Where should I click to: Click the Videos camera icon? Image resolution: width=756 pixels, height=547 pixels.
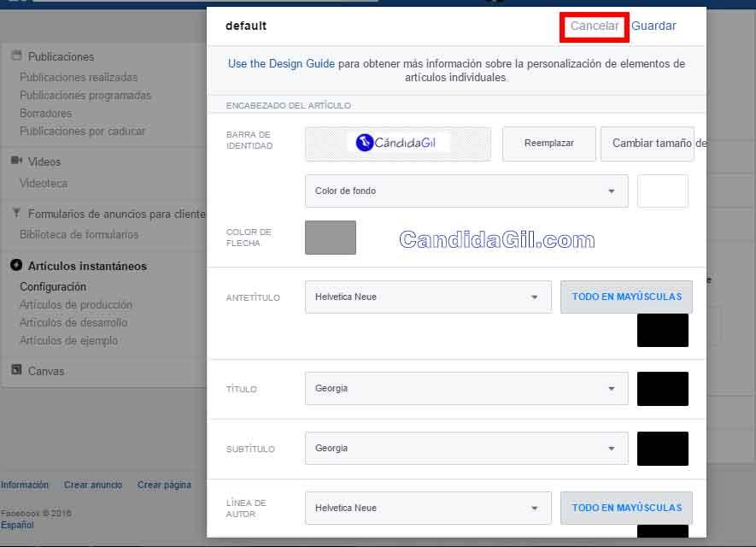[x=16, y=161]
